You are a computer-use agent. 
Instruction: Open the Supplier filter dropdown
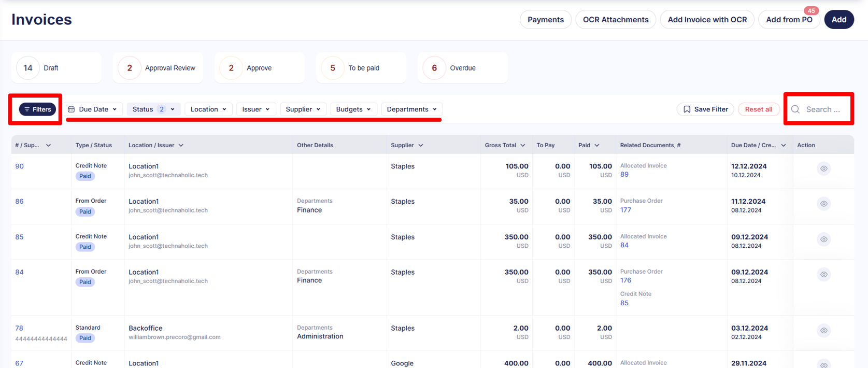tap(303, 109)
